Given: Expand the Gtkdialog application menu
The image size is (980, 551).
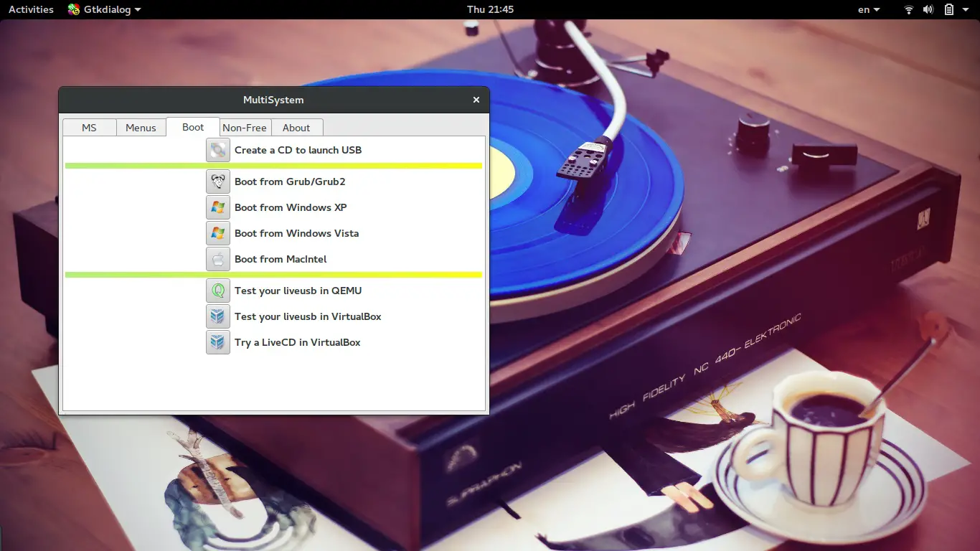Looking at the screenshot, I should pos(105,9).
